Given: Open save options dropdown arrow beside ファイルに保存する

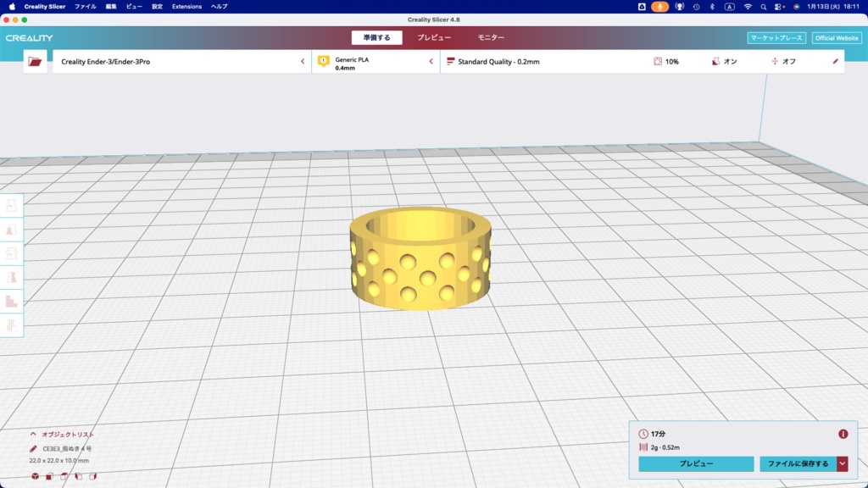Looking at the screenshot, I should click(843, 463).
